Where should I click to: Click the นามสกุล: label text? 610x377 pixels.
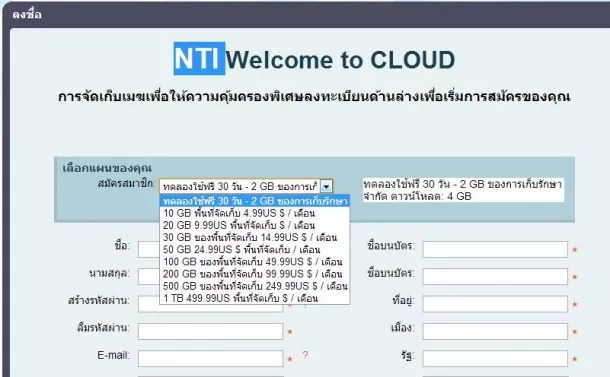click(109, 274)
